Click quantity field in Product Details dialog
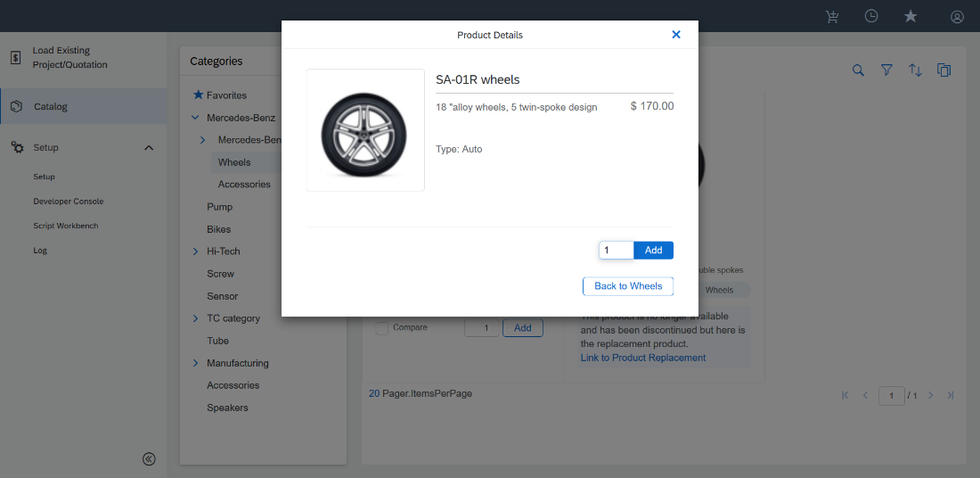This screenshot has width=980, height=478. 617,251
